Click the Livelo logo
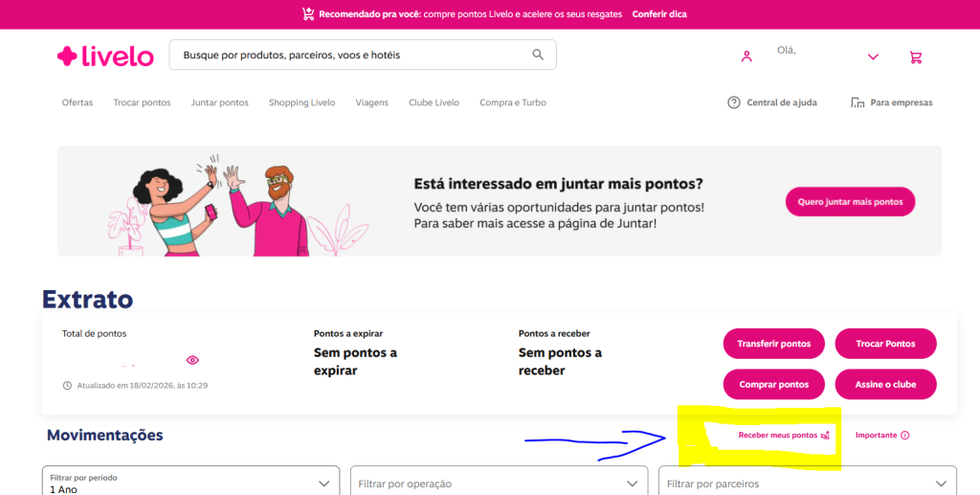Viewport: 980px width, 495px height. point(104,56)
